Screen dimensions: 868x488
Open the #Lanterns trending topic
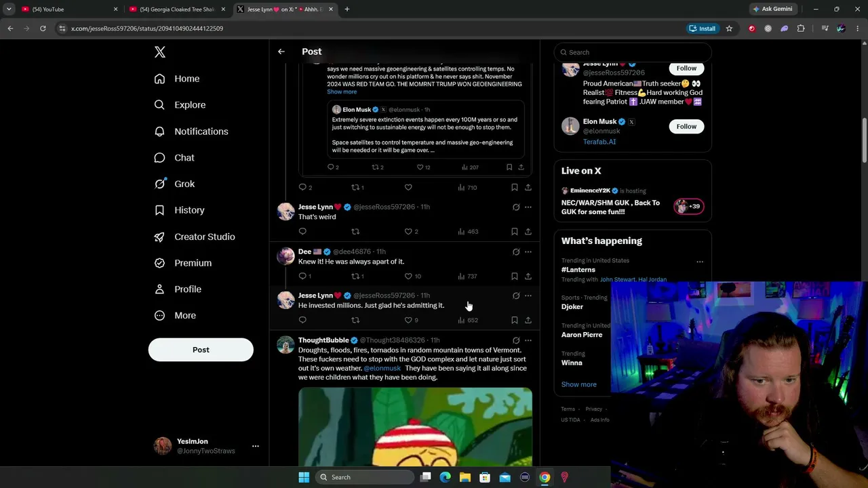coord(578,270)
